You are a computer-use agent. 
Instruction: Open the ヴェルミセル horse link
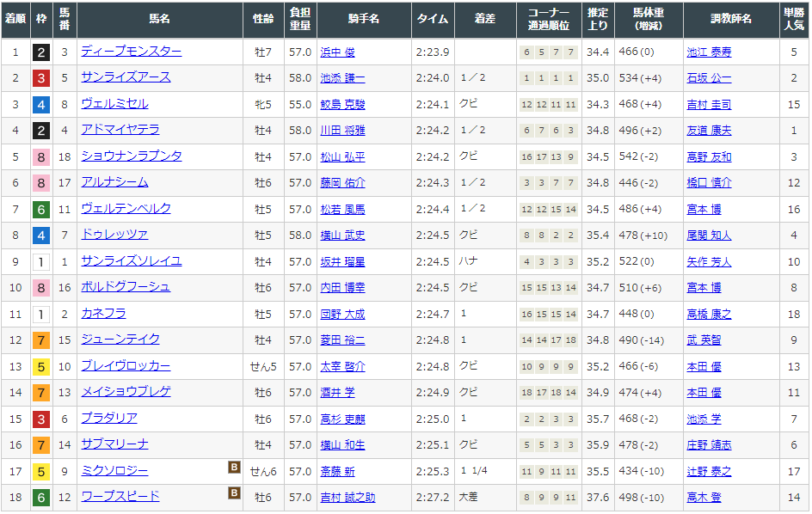click(114, 104)
